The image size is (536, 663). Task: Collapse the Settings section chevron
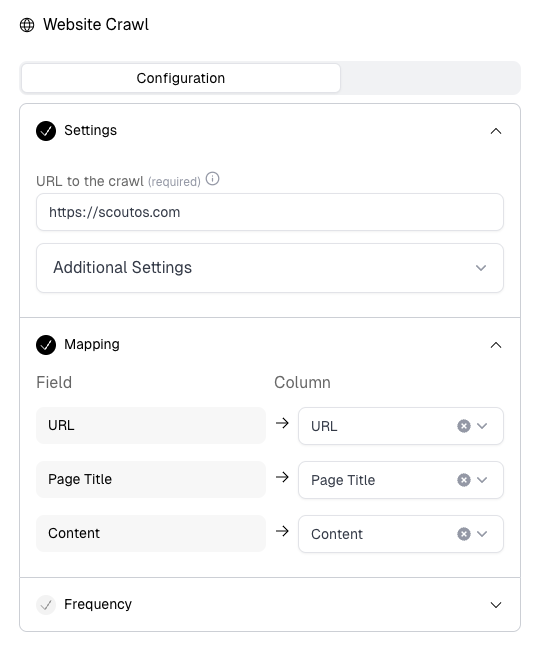[x=496, y=131]
